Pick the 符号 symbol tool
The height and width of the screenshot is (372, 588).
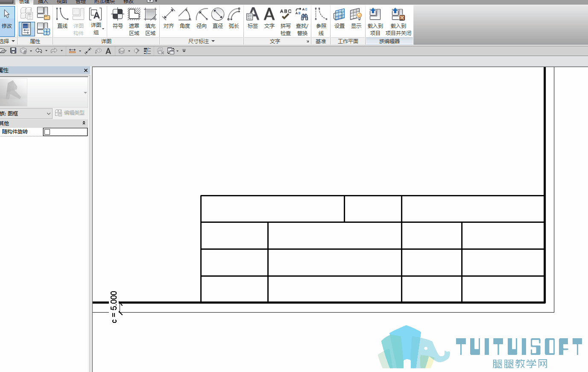pos(118,19)
